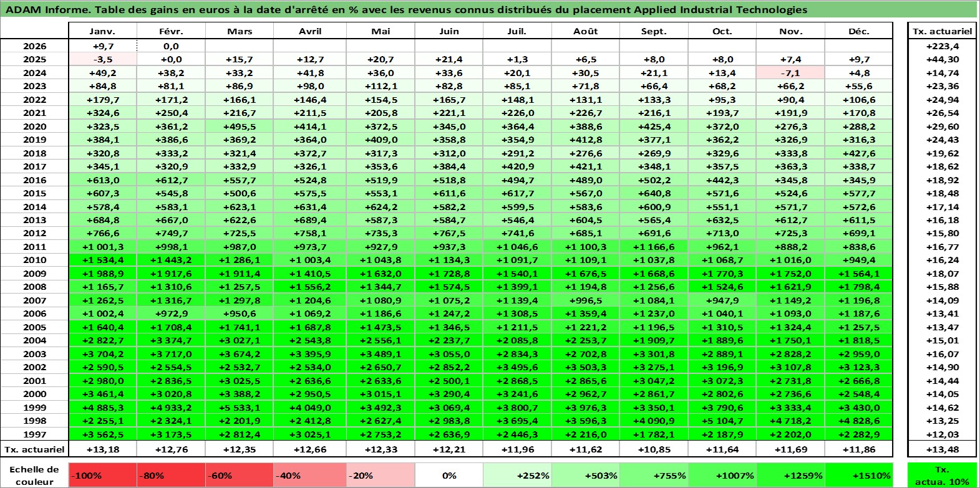Select the '+766,6' cell in 2012

pos(102,233)
